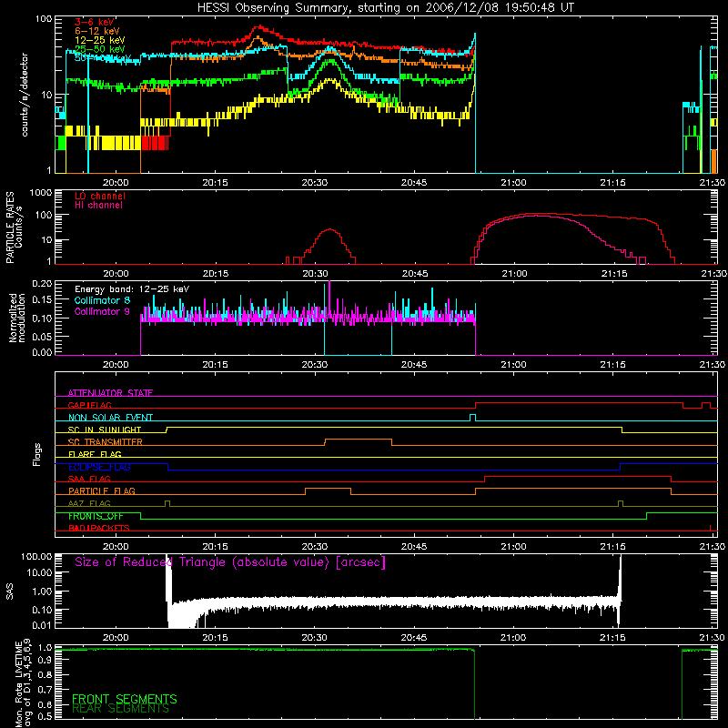The image size is (728, 728).
Task: Select the HI channel legend label
Action: click(98, 206)
